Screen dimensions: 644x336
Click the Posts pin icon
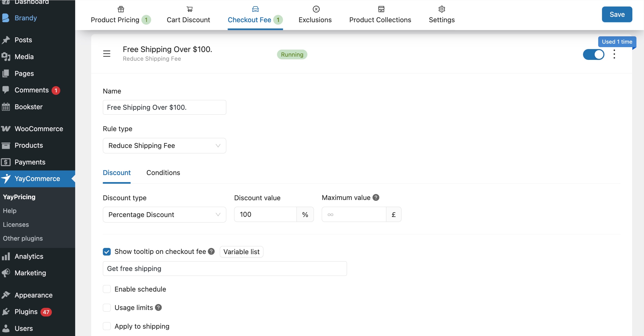click(6, 40)
